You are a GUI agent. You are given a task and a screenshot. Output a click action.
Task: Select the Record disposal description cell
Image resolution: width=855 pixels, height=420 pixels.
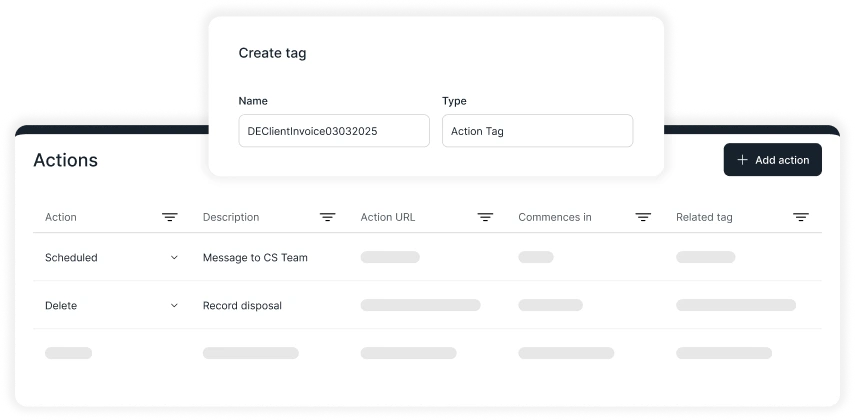coord(242,306)
